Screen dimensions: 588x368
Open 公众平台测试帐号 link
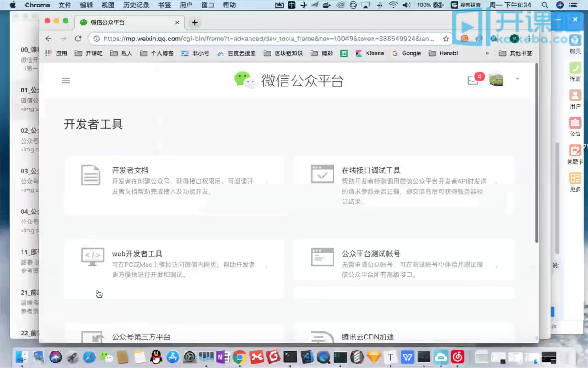pyautogui.click(x=371, y=253)
